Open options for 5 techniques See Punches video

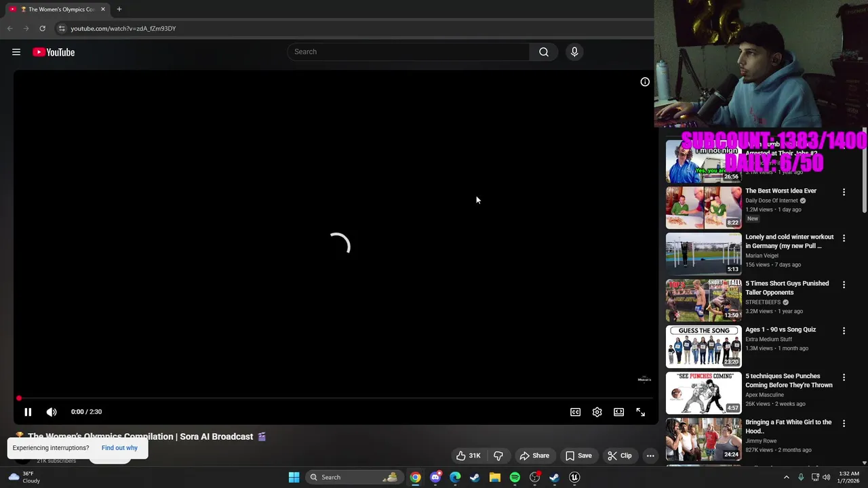point(844,378)
